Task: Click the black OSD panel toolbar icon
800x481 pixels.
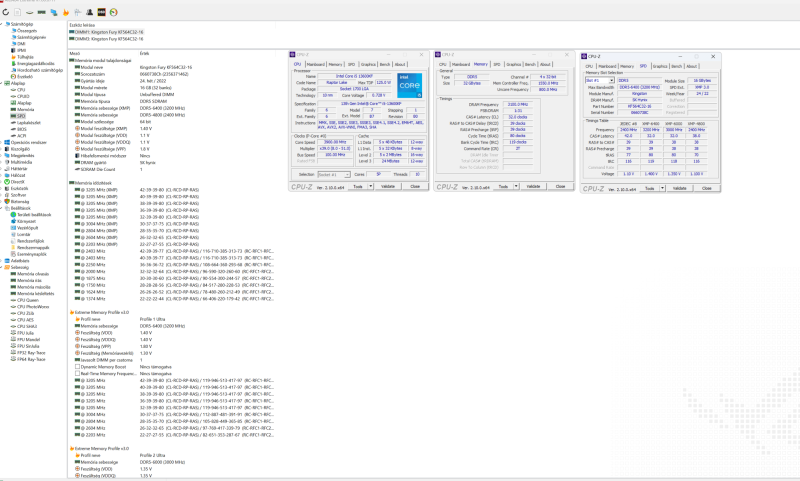Action: pos(102,12)
